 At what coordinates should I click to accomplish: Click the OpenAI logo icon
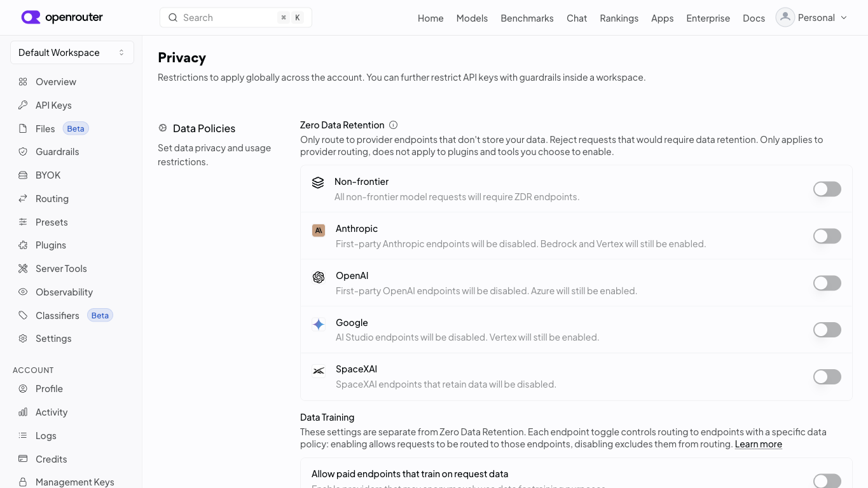coord(319,278)
